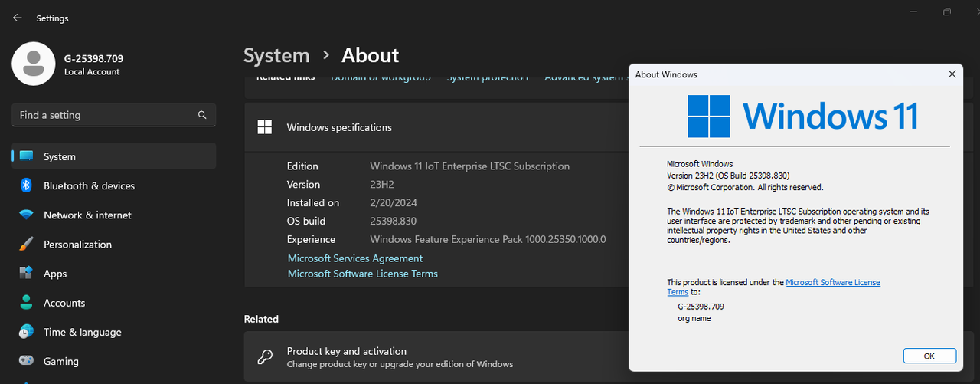Click the search magnifier icon

click(202, 115)
